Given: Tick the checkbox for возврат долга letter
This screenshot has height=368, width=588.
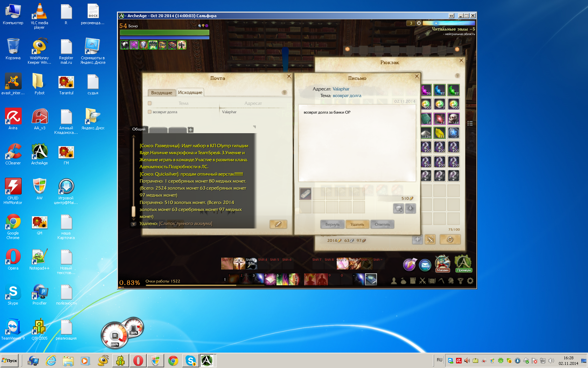Looking at the screenshot, I should point(150,112).
